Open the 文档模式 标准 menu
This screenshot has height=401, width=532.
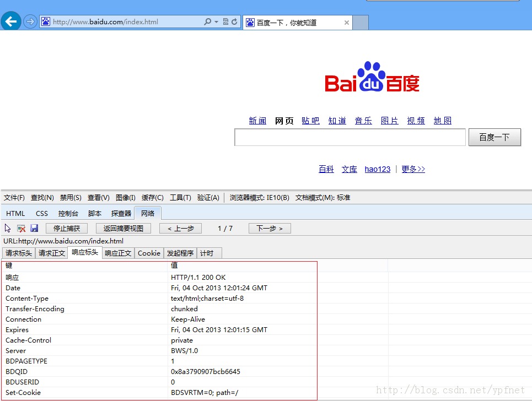pos(323,198)
